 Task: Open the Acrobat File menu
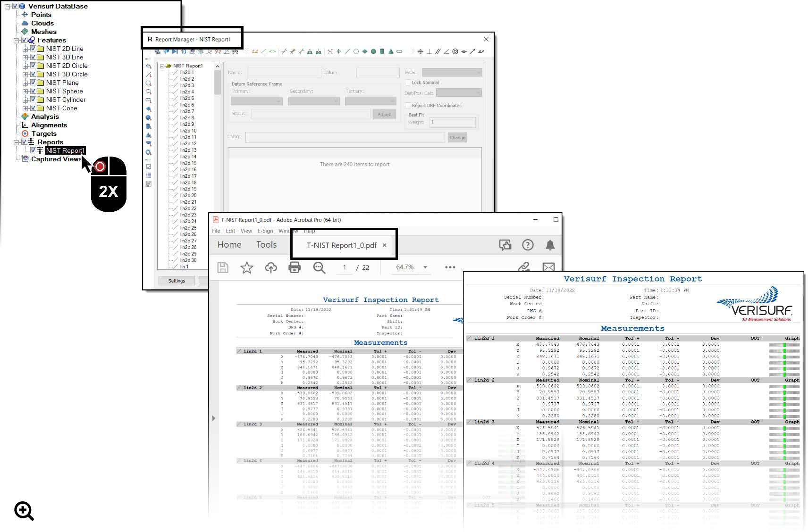tap(216, 231)
